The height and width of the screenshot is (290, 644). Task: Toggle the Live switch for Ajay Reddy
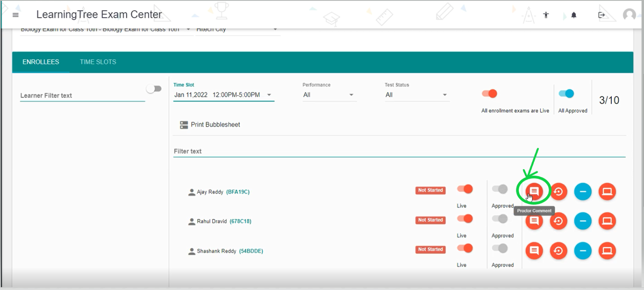465,189
